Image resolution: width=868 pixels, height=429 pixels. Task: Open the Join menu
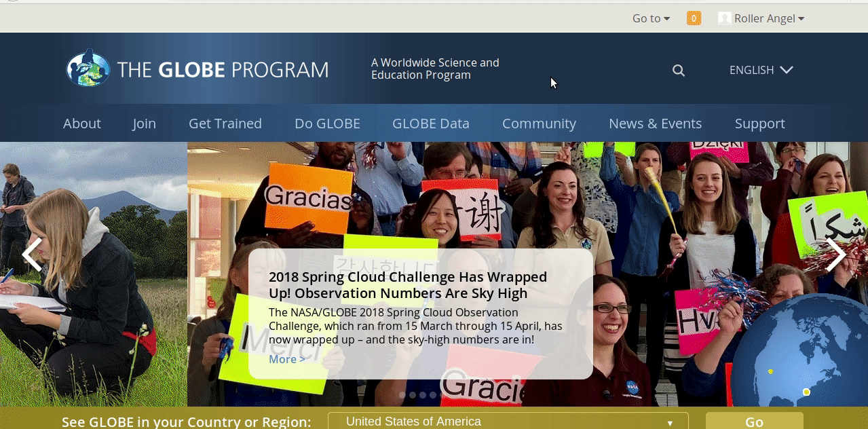(144, 124)
